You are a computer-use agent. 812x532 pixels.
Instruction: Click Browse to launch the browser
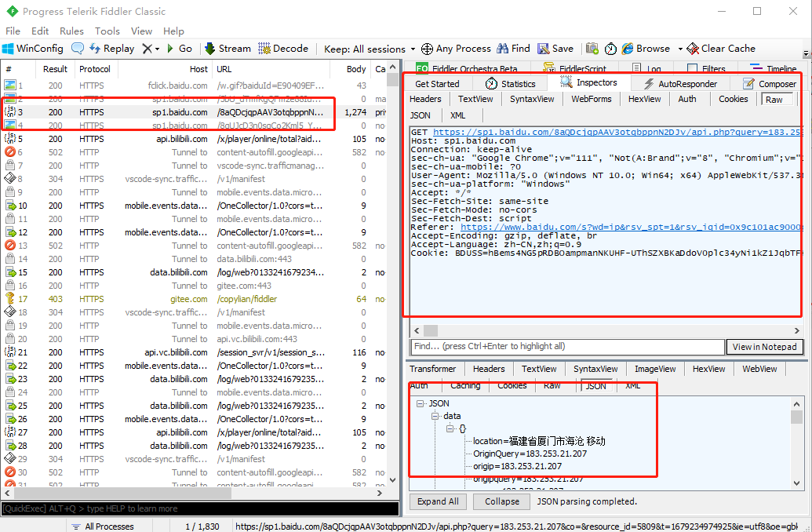tap(646, 49)
